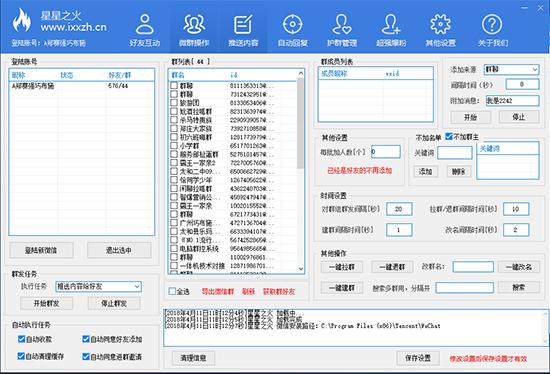
Task: Click the multi-group search input field
Action: coord(465,288)
